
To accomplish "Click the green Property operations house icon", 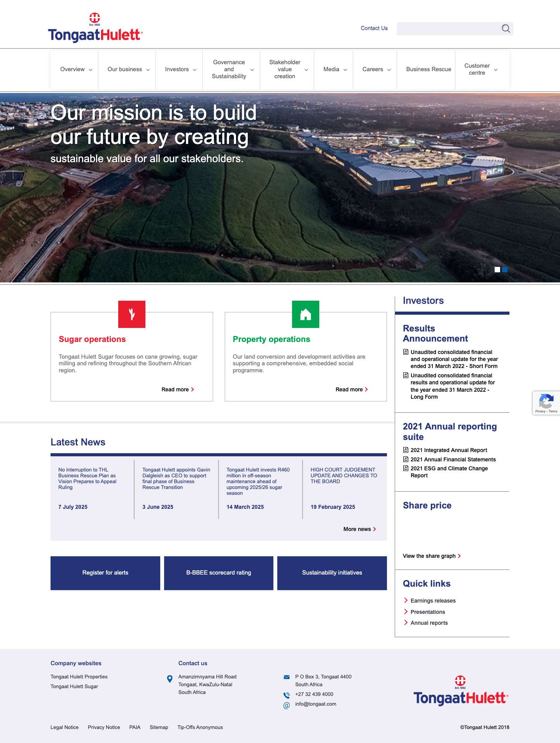I will coord(306,314).
